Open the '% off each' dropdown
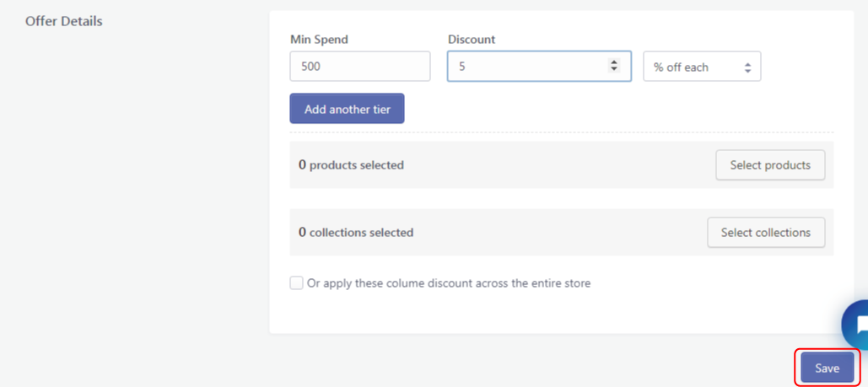This screenshot has width=868, height=387. tap(702, 67)
